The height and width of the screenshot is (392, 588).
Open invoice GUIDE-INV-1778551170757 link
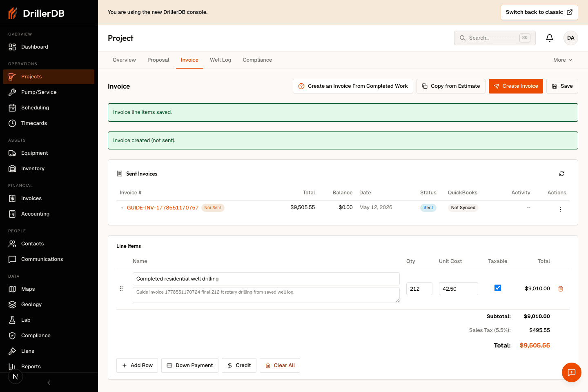click(163, 208)
